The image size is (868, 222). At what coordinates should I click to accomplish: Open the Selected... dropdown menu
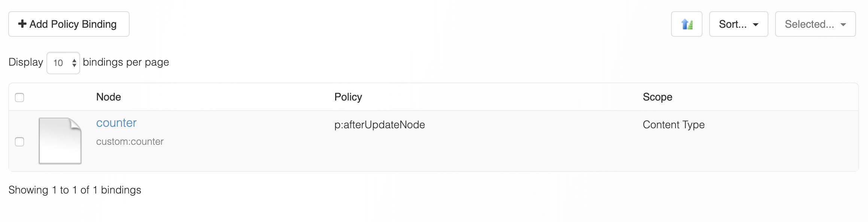pos(815,24)
